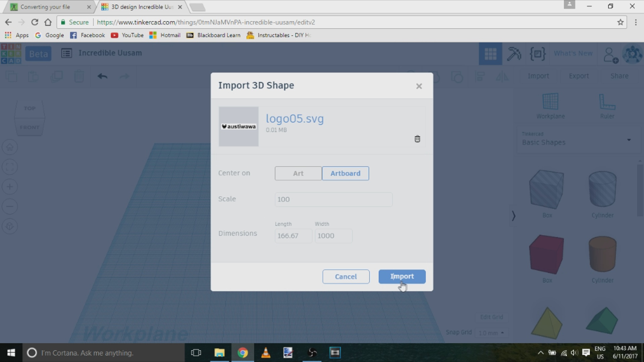This screenshot has width=644, height=362.
Task: Open the pickaxe blocks mode icon
Action: (514, 54)
